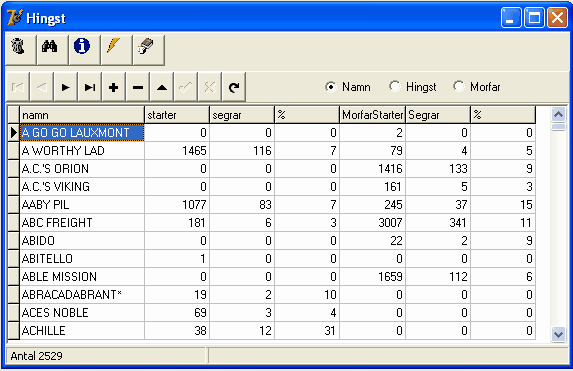Click Segrar value 112 for ABLE MISSION

coord(458,277)
